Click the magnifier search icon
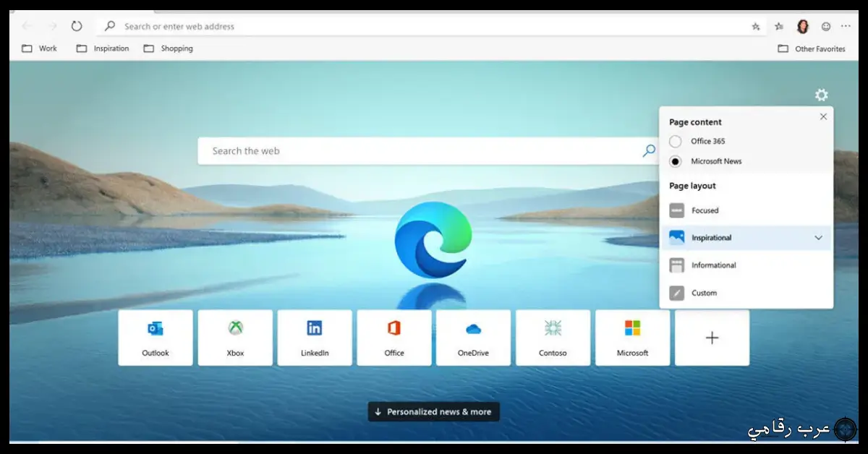This screenshot has width=868, height=454. tap(649, 151)
